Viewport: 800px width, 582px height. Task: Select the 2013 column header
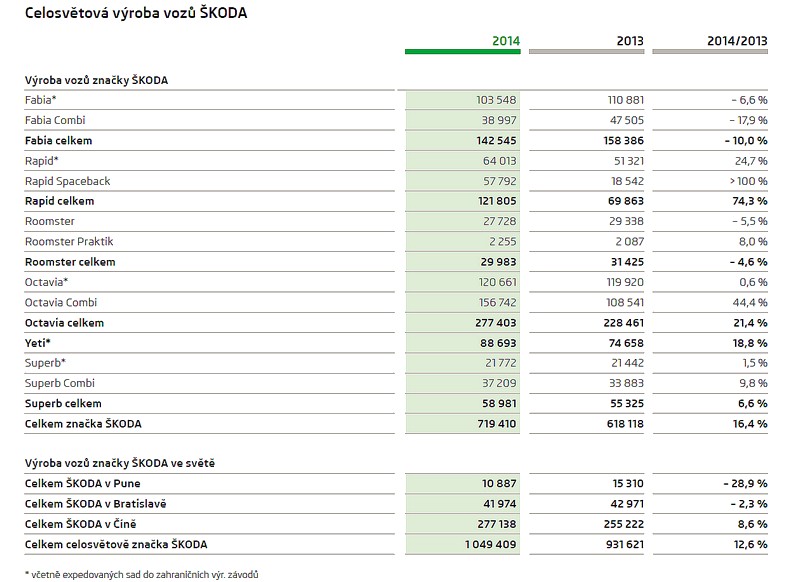[630, 41]
